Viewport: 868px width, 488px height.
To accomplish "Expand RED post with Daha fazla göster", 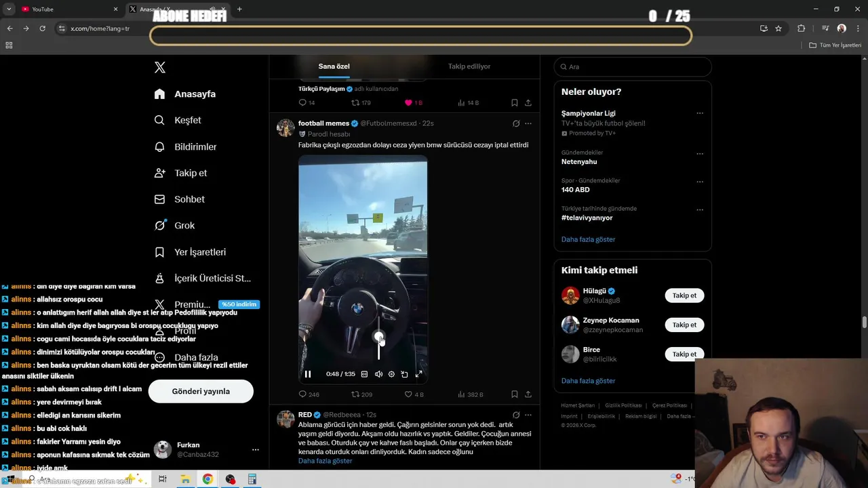I will click(325, 461).
